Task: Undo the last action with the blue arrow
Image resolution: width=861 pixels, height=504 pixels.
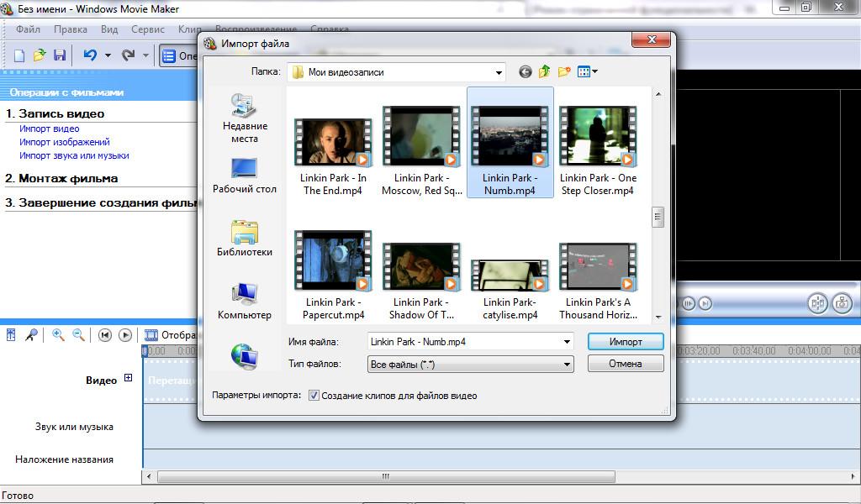Action: [x=90, y=55]
